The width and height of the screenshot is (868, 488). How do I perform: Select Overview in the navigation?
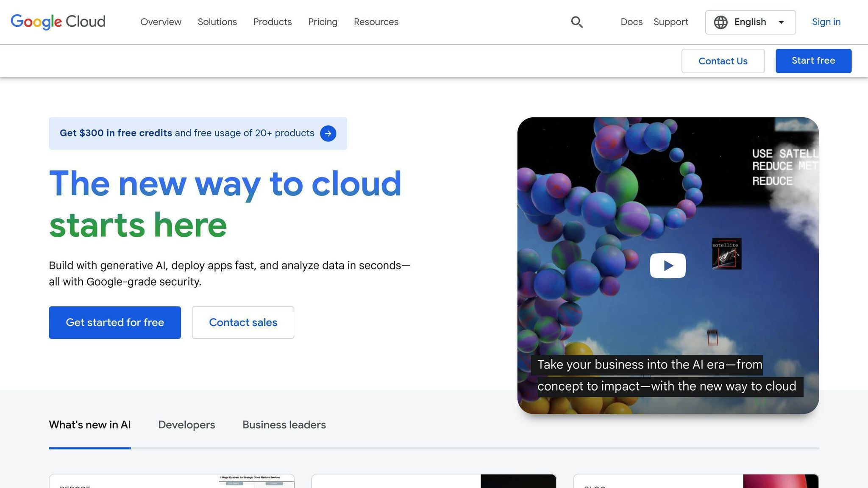pyautogui.click(x=161, y=22)
